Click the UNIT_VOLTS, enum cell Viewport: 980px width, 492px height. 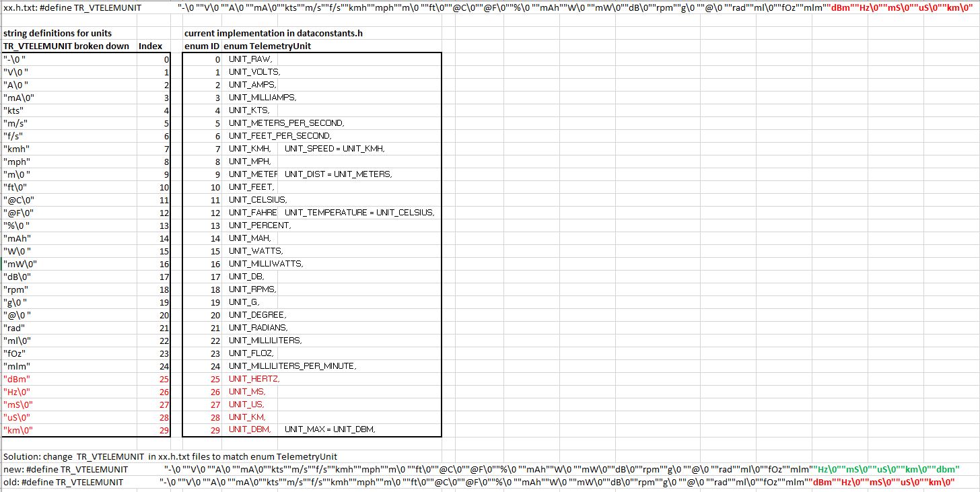click(254, 72)
